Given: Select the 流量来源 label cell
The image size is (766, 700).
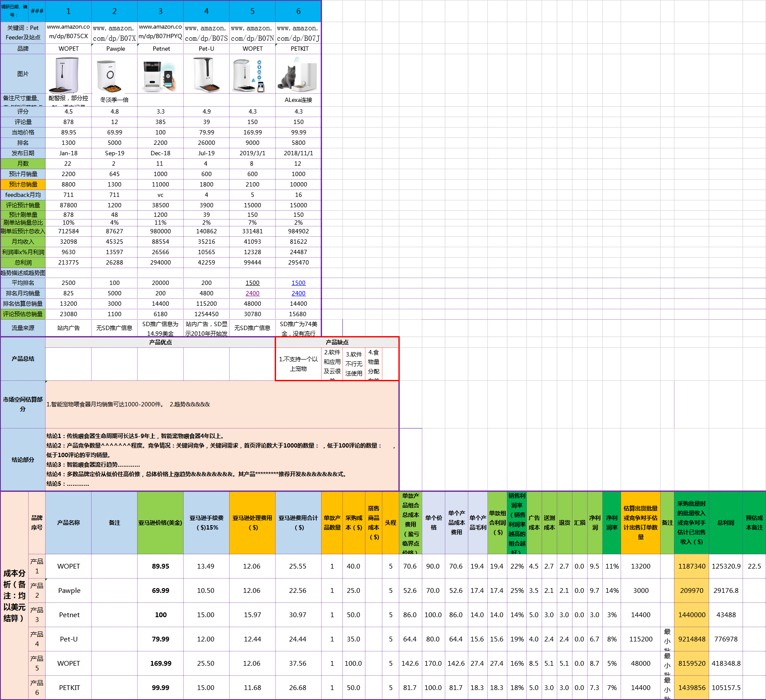Looking at the screenshot, I should [x=23, y=328].
